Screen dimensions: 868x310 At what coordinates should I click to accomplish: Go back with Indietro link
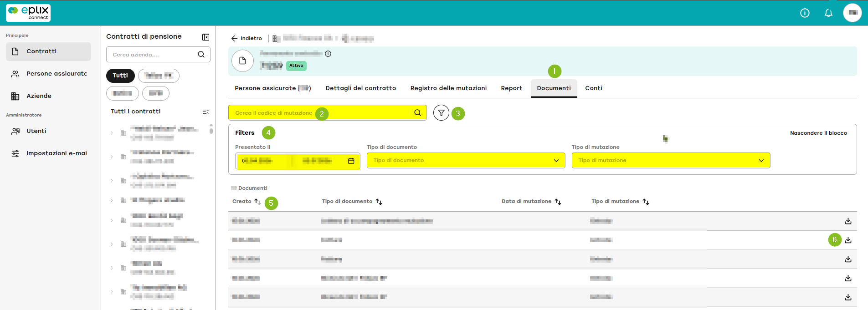(x=247, y=39)
